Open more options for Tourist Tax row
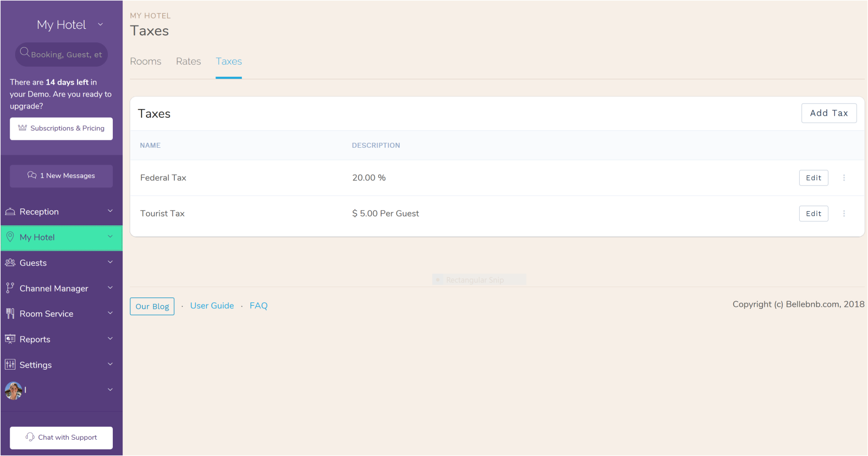Screen dimensions: 868x456 pyautogui.click(x=844, y=213)
